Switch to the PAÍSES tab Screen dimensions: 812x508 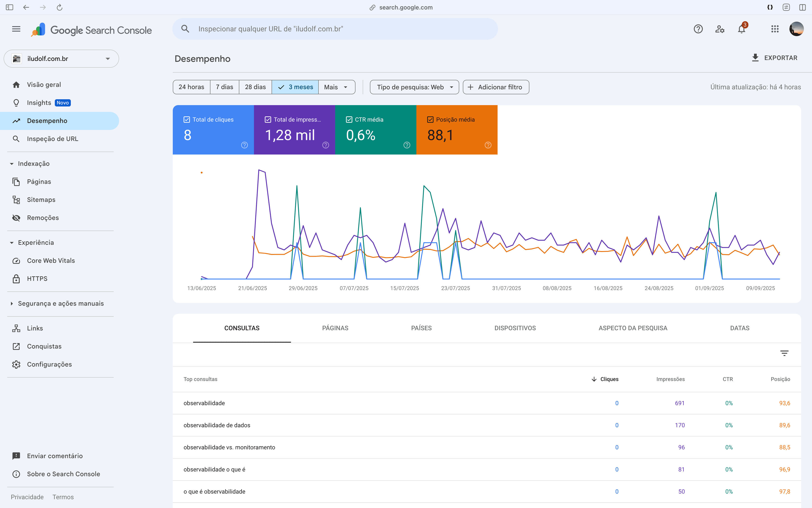pyautogui.click(x=421, y=328)
